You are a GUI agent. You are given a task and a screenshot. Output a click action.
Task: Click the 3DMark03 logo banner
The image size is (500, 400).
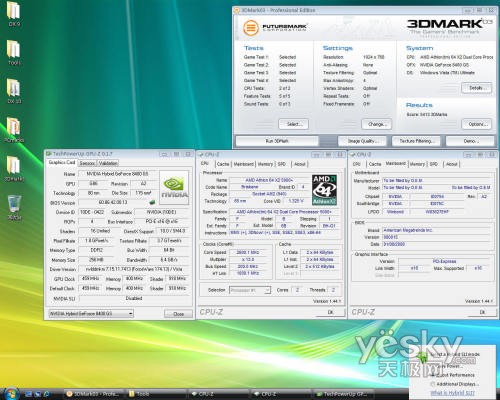449,27
